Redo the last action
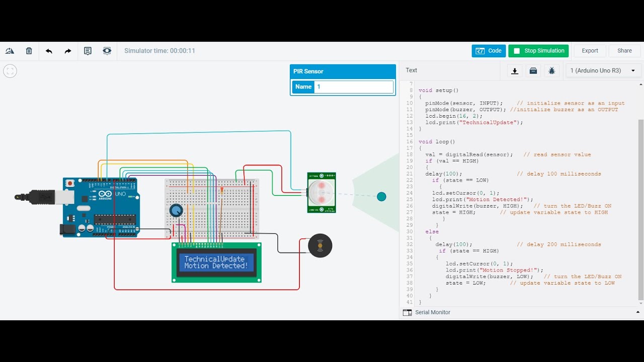The height and width of the screenshot is (362, 644). (68, 51)
